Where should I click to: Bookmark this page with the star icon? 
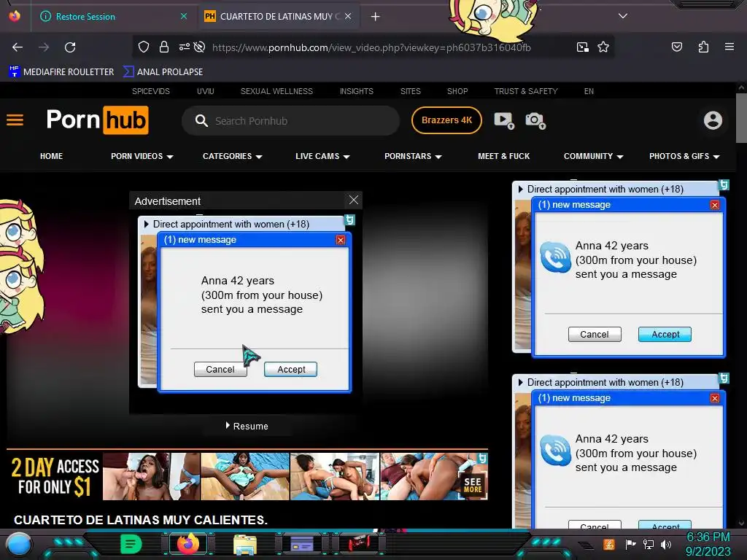tap(603, 47)
